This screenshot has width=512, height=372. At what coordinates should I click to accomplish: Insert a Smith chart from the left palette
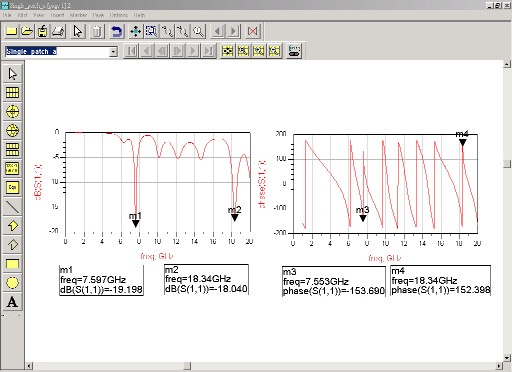(12, 130)
